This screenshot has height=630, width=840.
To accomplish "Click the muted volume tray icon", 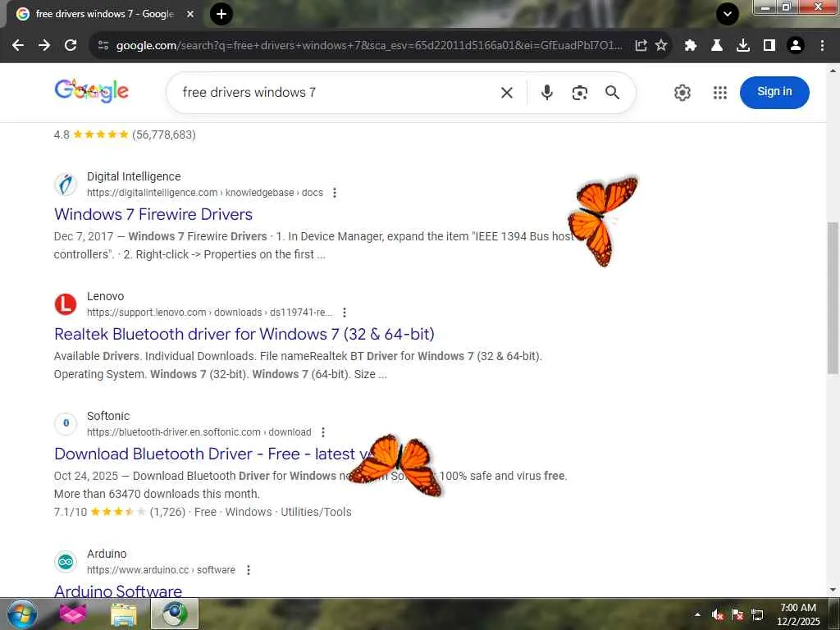I will (718, 615).
